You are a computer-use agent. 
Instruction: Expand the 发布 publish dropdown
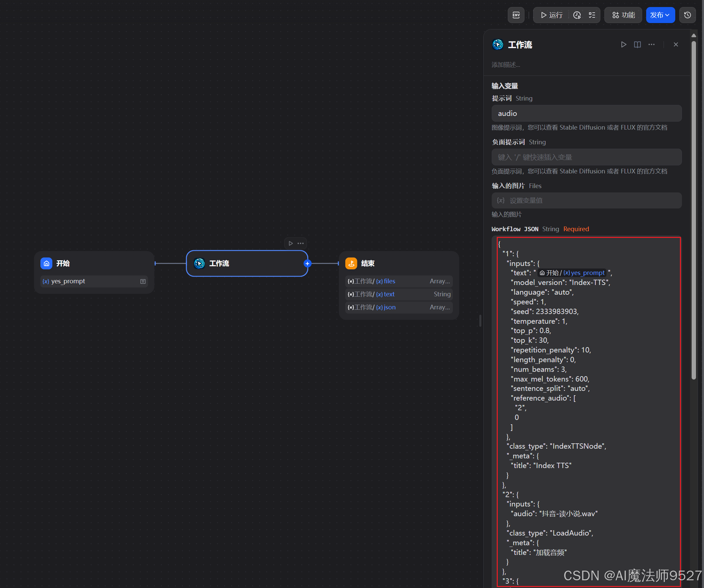click(660, 15)
